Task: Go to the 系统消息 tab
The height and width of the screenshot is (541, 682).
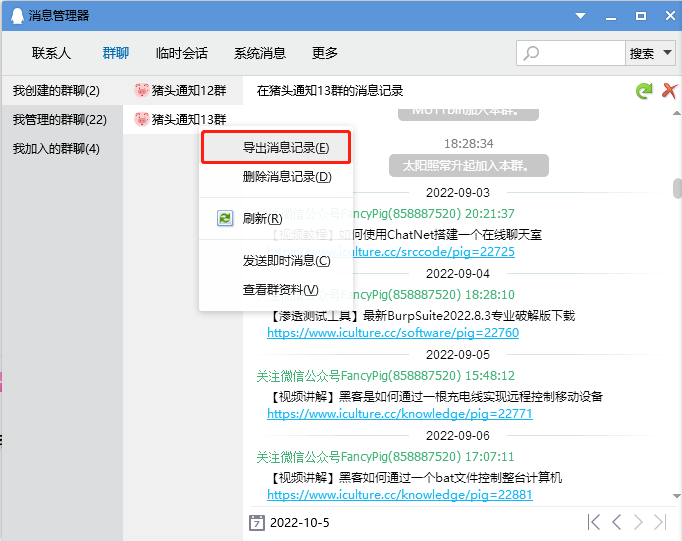Action: [x=260, y=53]
